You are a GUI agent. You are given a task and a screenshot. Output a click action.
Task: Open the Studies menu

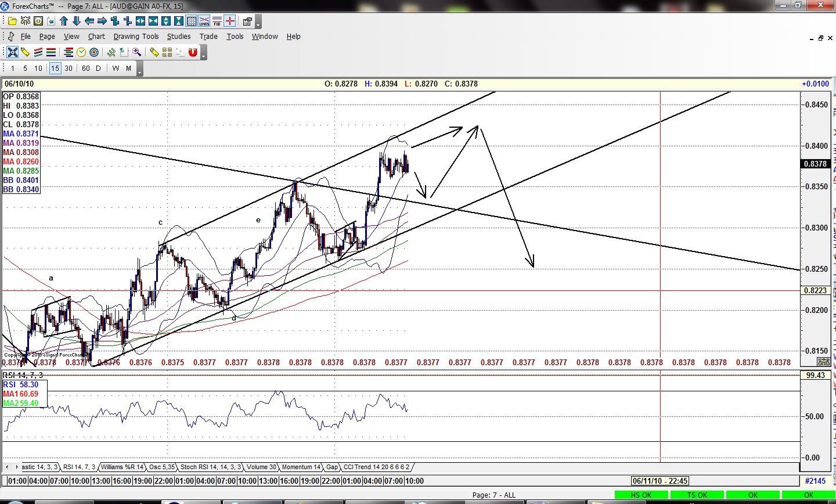tap(179, 36)
